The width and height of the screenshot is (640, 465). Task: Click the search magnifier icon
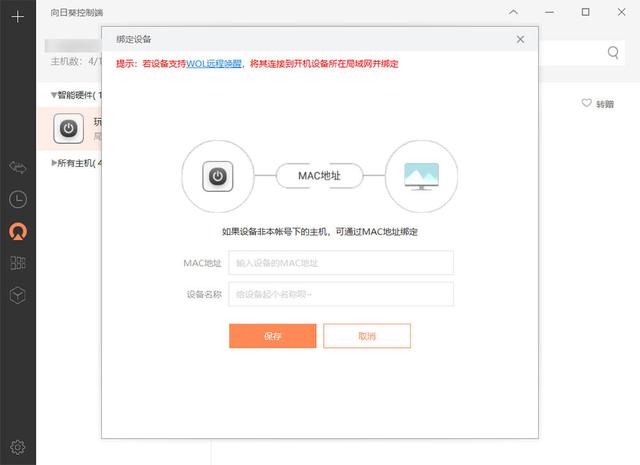[613, 53]
